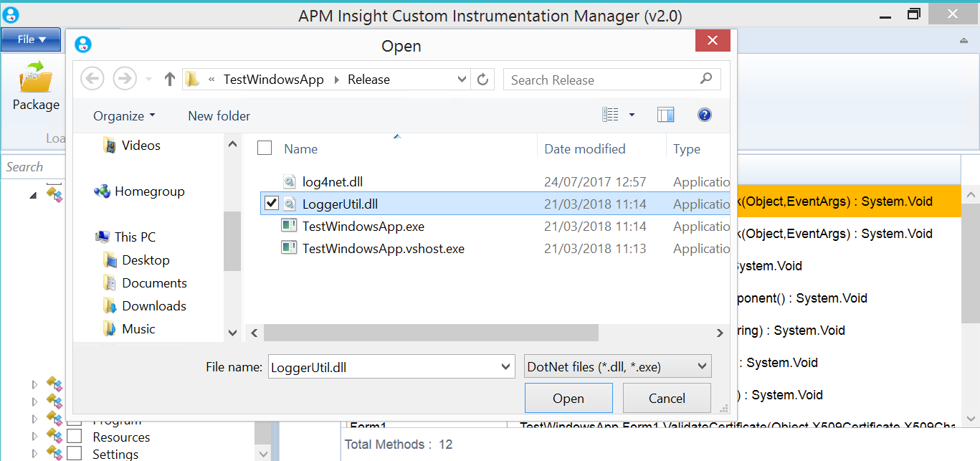The image size is (980, 461).
Task: Click the Up one level arrow icon
Action: 169,79
